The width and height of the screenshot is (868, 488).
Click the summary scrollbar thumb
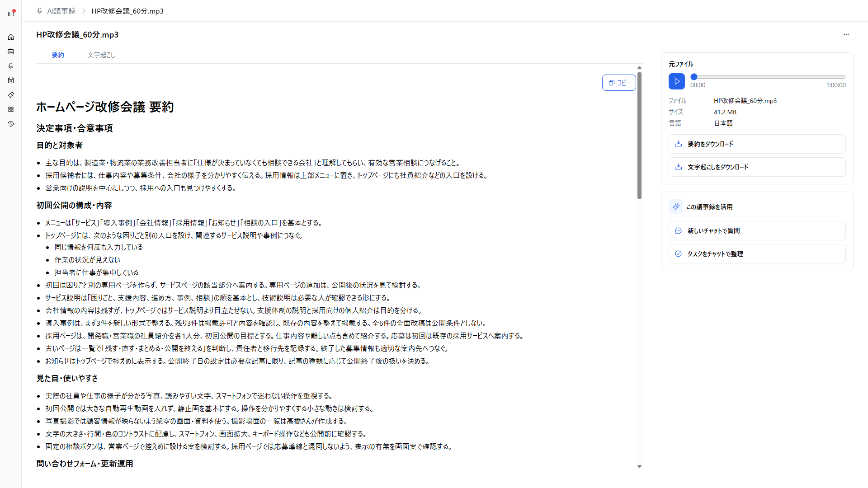click(x=639, y=136)
